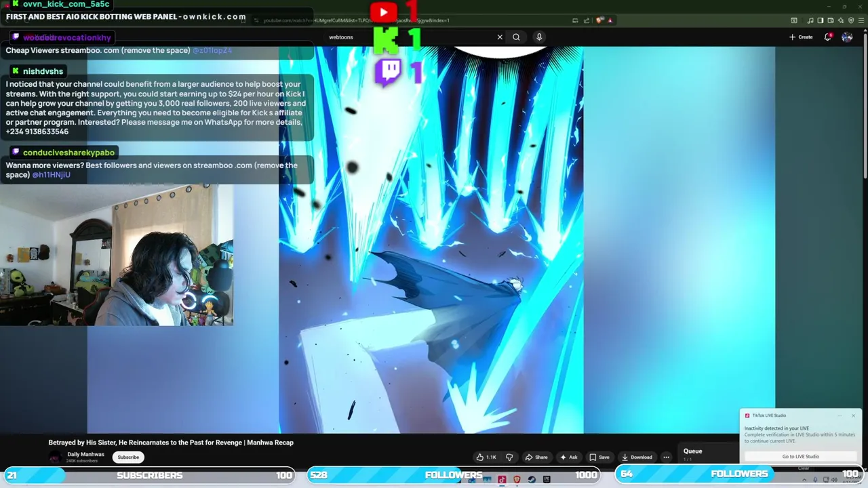Open more actions three-dot menu under video
The width and height of the screenshot is (868, 488).
click(x=666, y=457)
